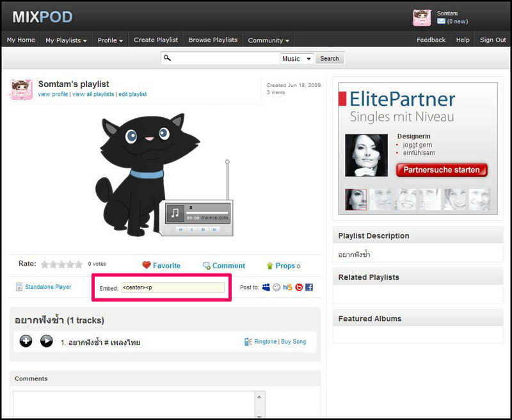Rate the playlist one star
The height and width of the screenshot is (420, 512).
click(44, 264)
